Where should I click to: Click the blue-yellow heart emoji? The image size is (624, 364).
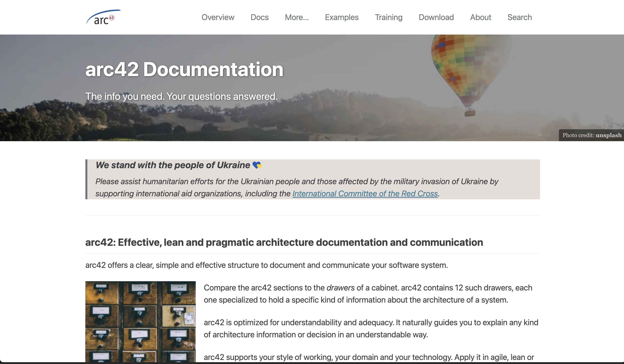coord(257,165)
